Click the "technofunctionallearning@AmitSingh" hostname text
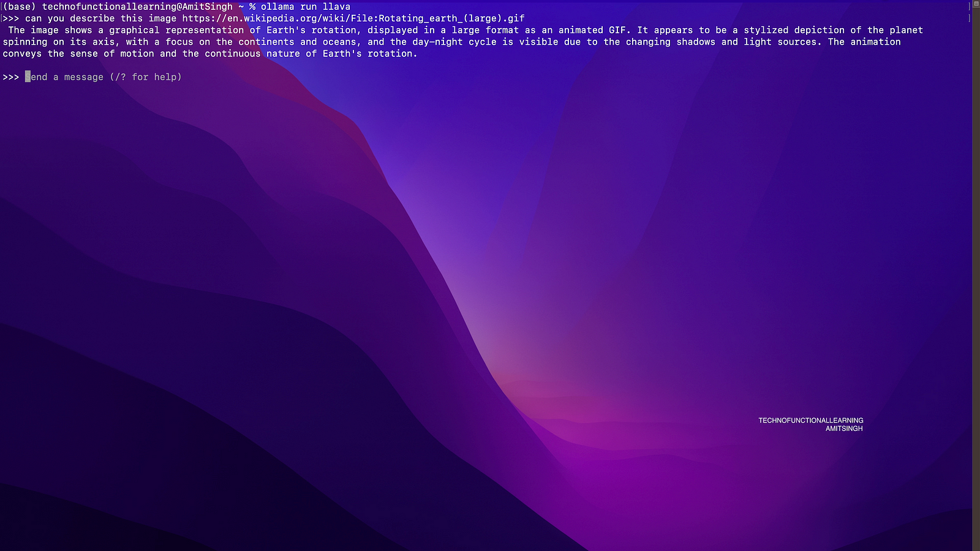Screen dimensions: 980x551 click(137, 7)
